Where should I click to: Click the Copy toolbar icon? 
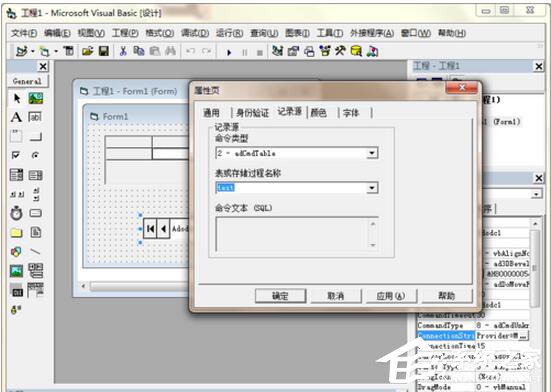(x=139, y=52)
